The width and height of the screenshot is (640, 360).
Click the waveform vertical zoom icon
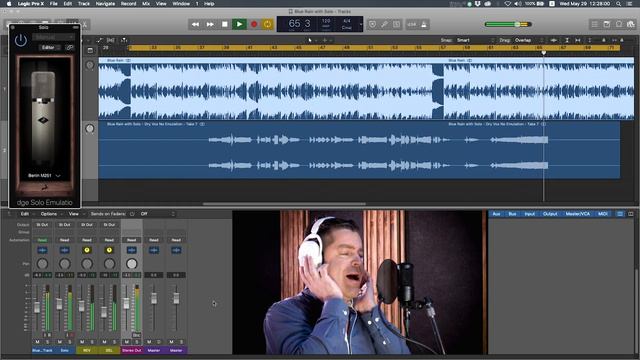pos(554,40)
